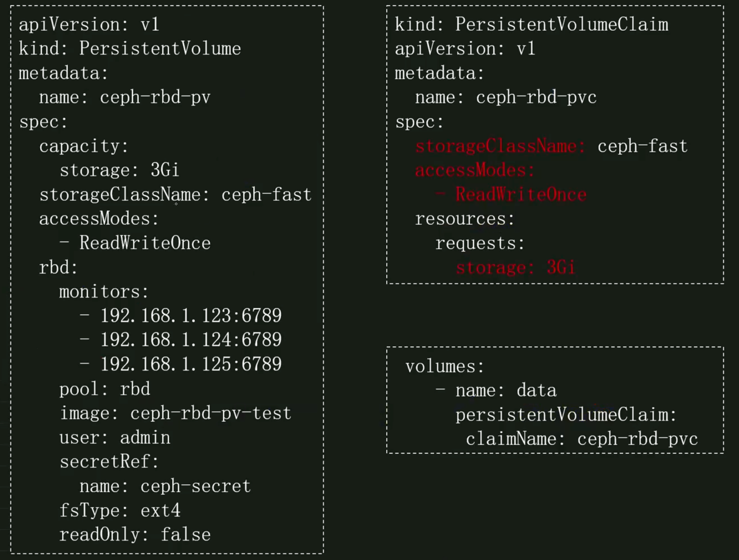The height and width of the screenshot is (560, 739).
Task: Click the 'capacity:' key
Action: click(83, 146)
